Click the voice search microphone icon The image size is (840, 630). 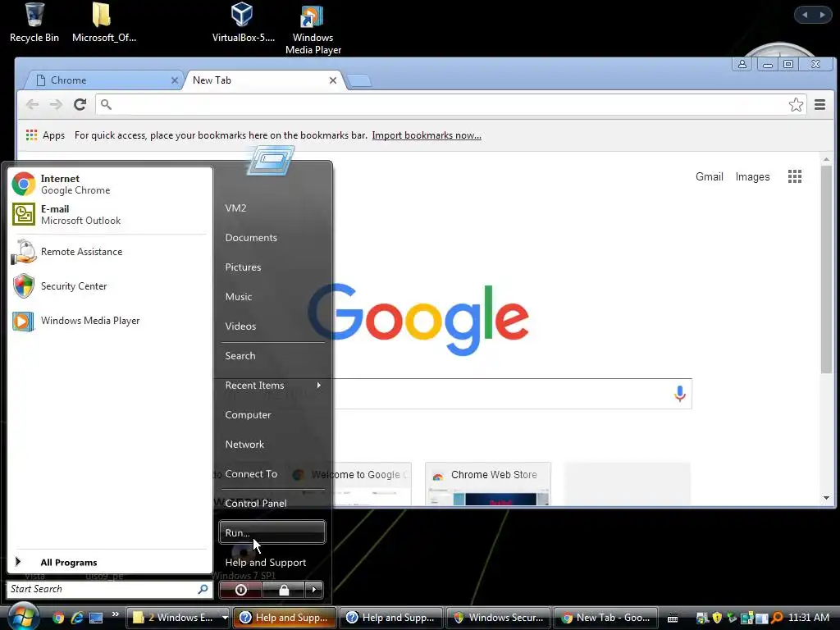(679, 394)
